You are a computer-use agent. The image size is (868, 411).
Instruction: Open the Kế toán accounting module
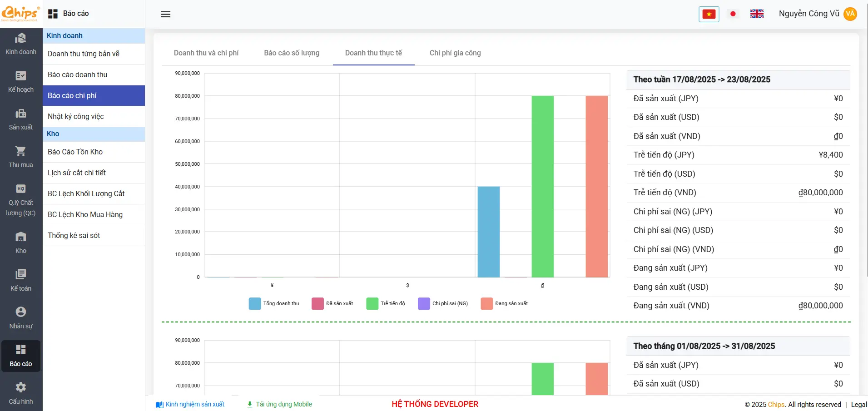21,281
